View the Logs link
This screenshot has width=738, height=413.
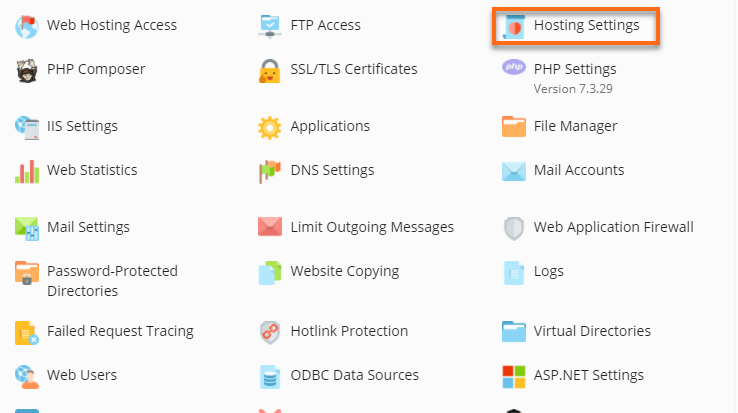click(549, 271)
